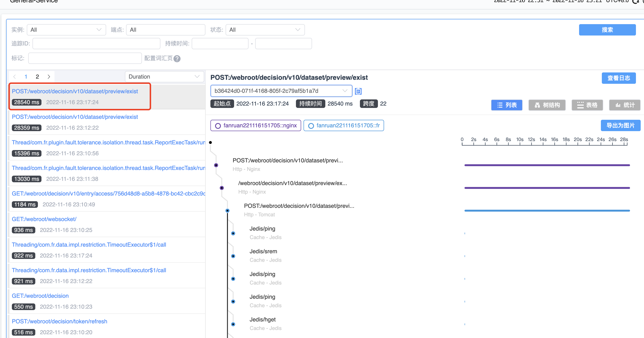Open the trace ID b36424d0 dropdown
This screenshot has height=338, width=644.
281,91
